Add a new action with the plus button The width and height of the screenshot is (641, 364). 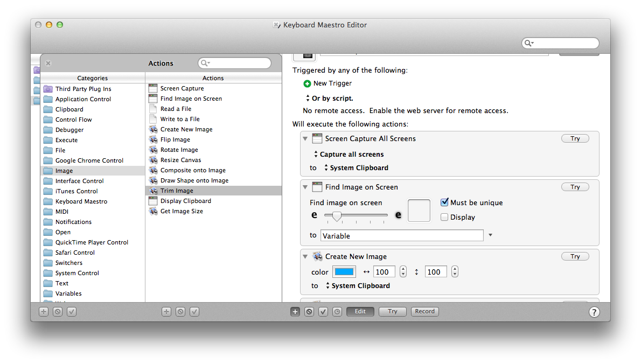[x=295, y=312]
